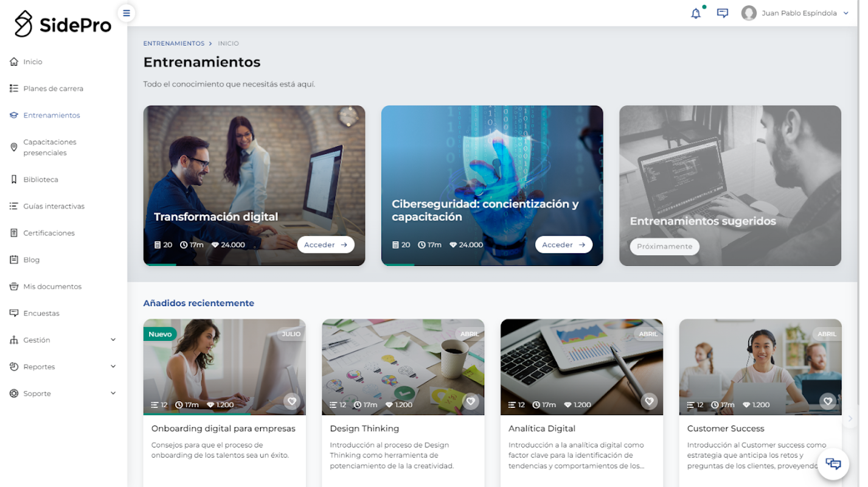This screenshot has height=487, width=868.
Task: Open the floating chat bubble button
Action: (833, 464)
